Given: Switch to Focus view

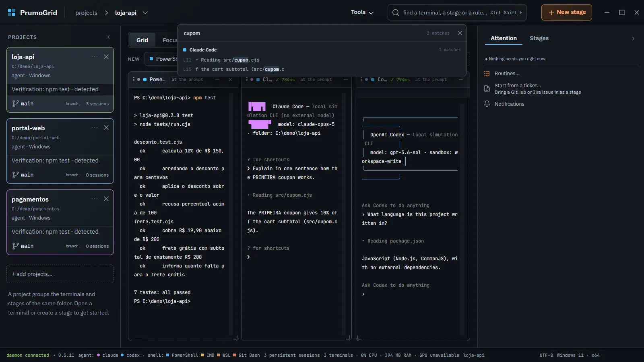Looking at the screenshot, I should click(169, 40).
